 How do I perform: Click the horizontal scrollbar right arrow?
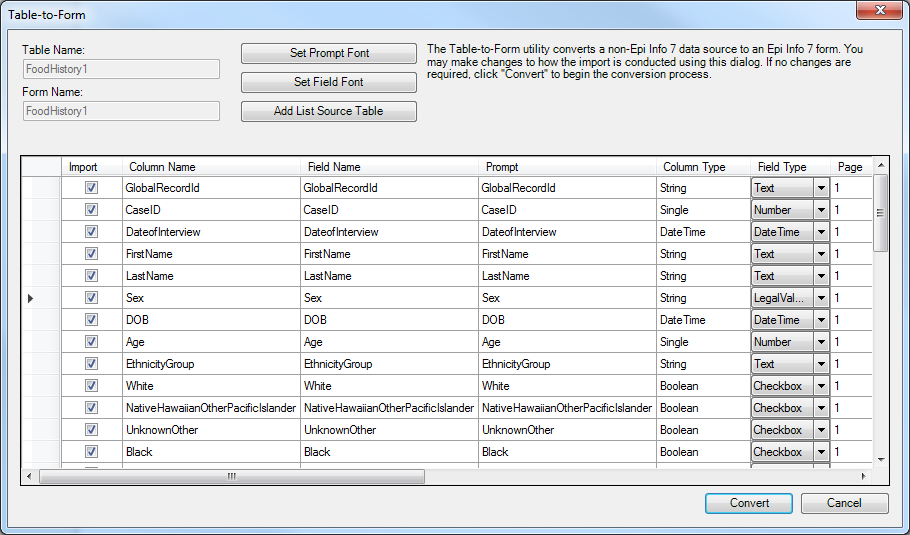pyautogui.click(x=864, y=476)
